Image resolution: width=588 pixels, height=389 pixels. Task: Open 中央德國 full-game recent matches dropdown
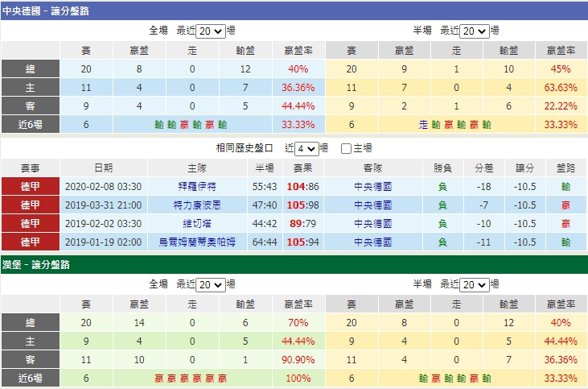[x=211, y=31]
